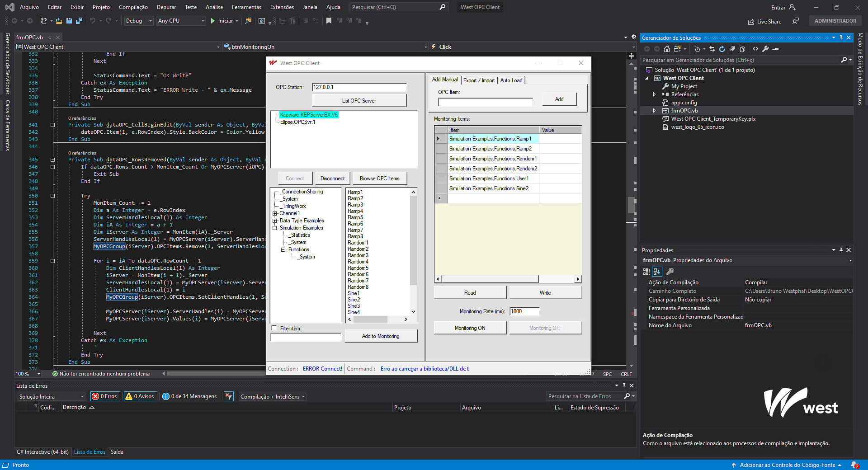Screen dimensions: 868x470
Task: Click the Browse OPC Items button
Action: (x=379, y=179)
